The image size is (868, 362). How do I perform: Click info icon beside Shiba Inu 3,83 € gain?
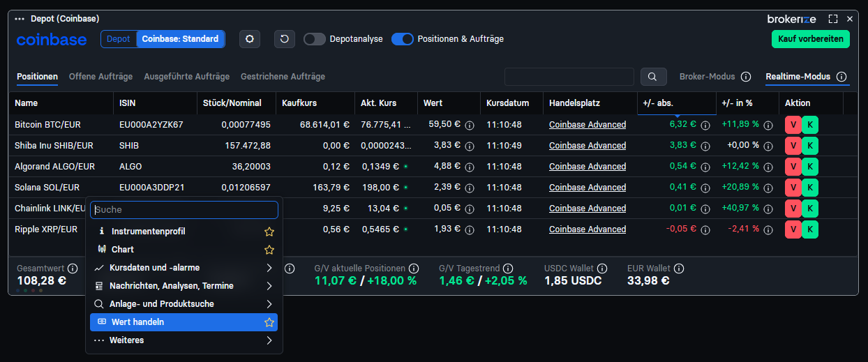tap(705, 146)
